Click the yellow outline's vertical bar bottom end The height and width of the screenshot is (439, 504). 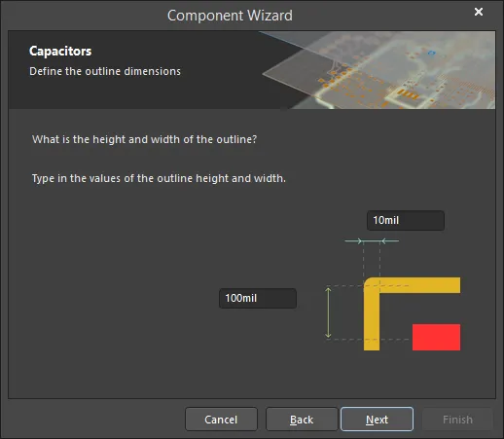tap(372, 345)
